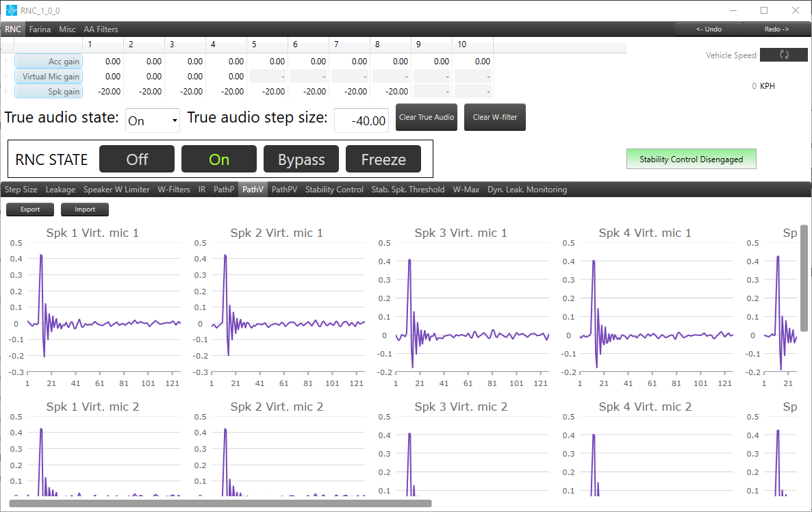Switch to the Farina tab
This screenshot has height=512, width=812.
40,29
